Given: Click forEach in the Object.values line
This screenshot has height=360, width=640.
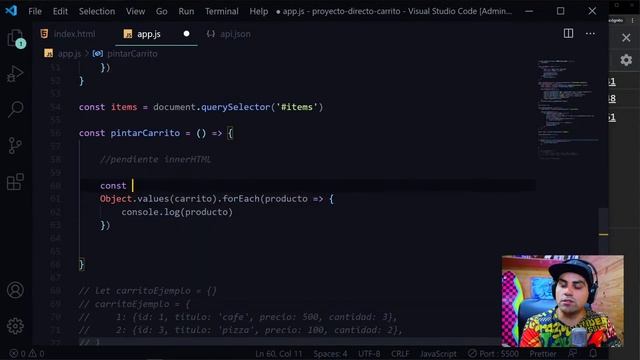Looking at the screenshot, I should (241, 199).
